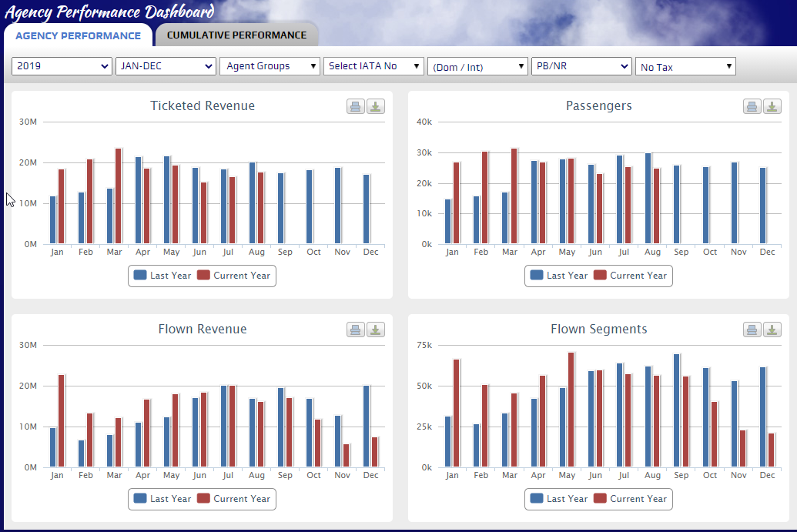Open the Select IATA No dropdown
797x532 pixels.
tap(373, 66)
